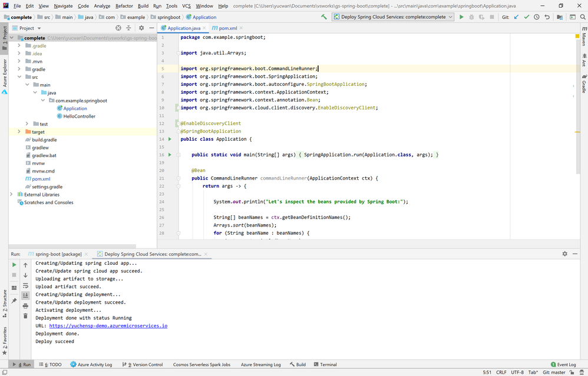The image size is (588, 376).
Task: Show Git history clock icon
Action: coord(537,17)
